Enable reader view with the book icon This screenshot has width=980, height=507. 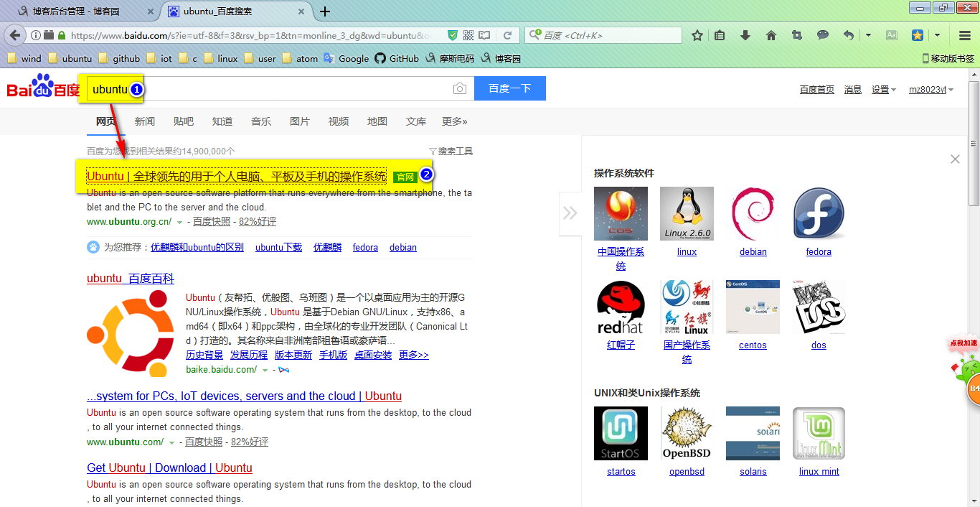tap(484, 35)
